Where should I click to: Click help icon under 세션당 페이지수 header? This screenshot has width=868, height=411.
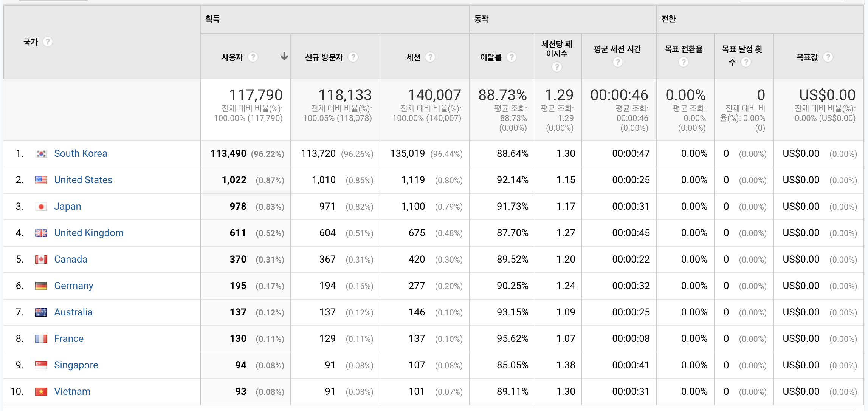557,67
